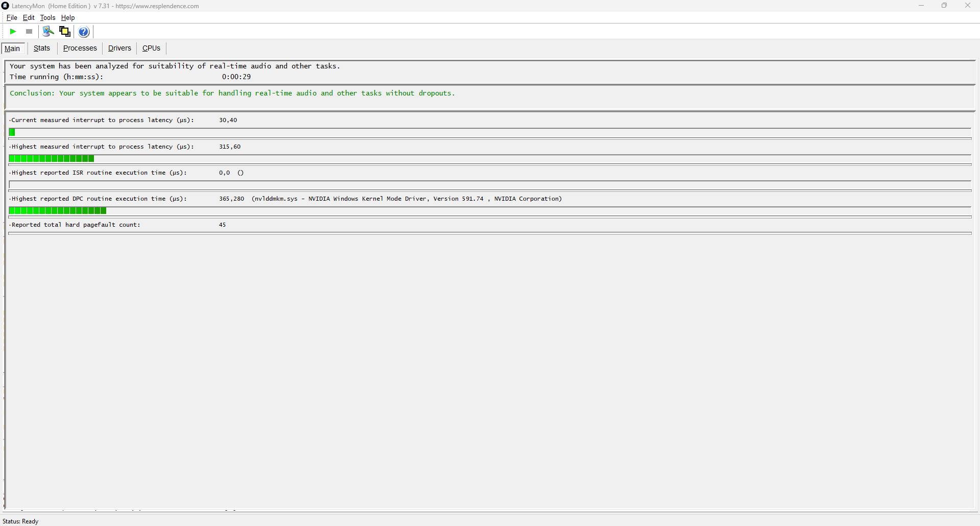Click the current interrupt latency progress bar

coord(490,132)
